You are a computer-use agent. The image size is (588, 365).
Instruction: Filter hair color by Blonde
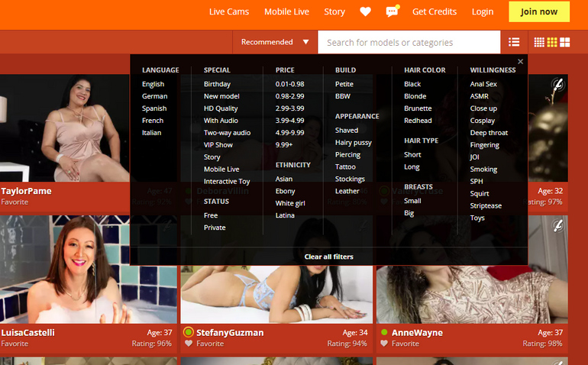click(x=415, y=96)
